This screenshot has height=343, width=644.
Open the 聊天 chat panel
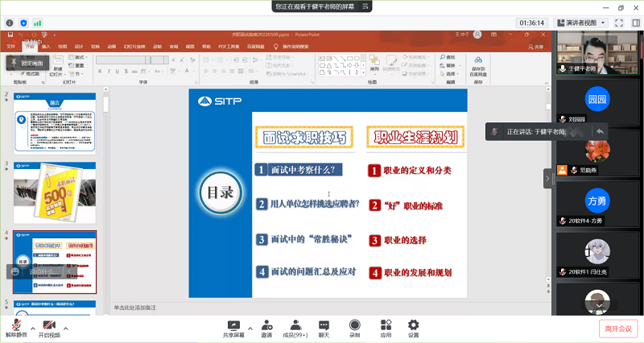[324, 327]
